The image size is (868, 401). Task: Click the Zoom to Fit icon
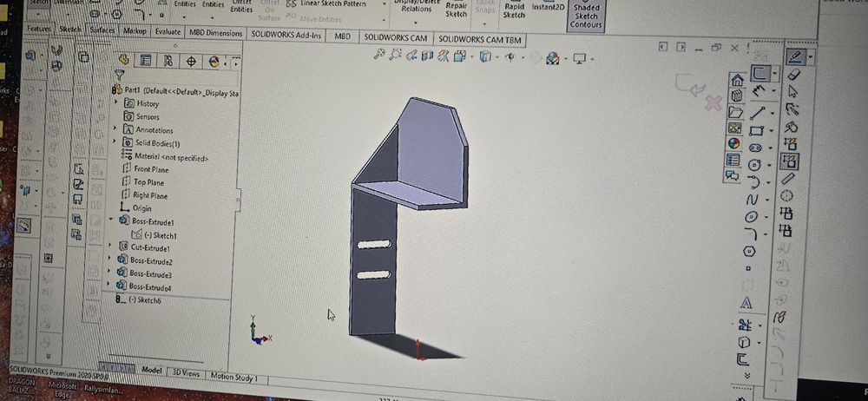pyautogui.click(x=379, y=54)
